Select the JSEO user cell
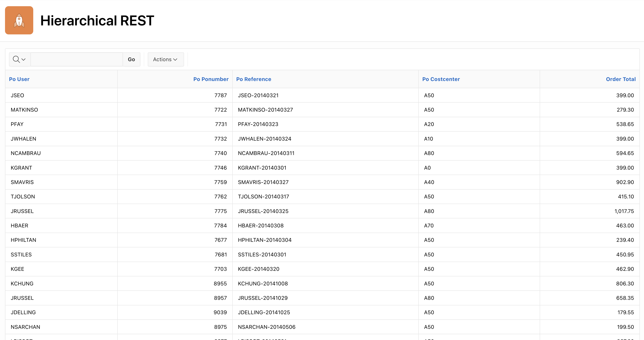This screenshot has width=644, height=340. click(17, 95)
